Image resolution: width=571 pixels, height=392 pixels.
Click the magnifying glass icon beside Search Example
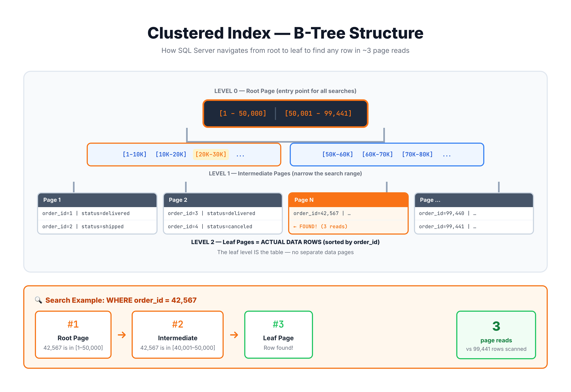click(x=38, y=300)
